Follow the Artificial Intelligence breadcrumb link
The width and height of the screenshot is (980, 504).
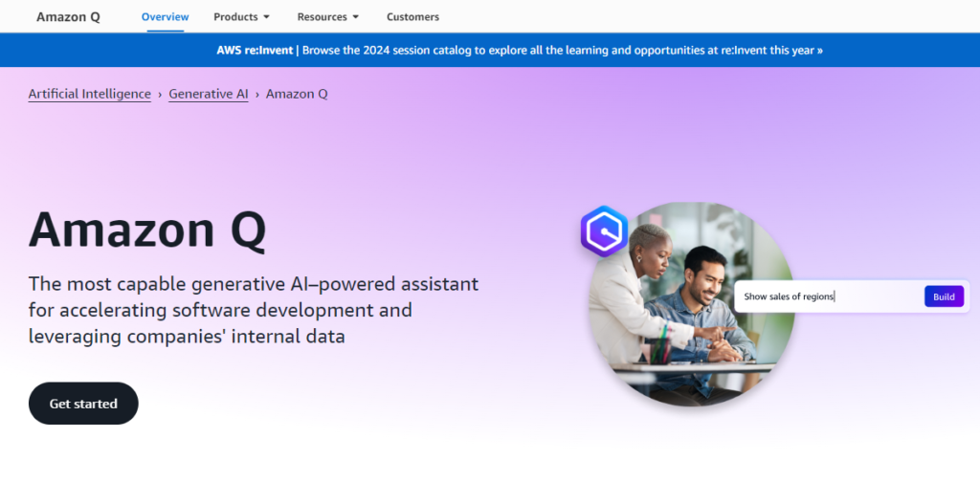pyautogui.click(x=89, y=94)
